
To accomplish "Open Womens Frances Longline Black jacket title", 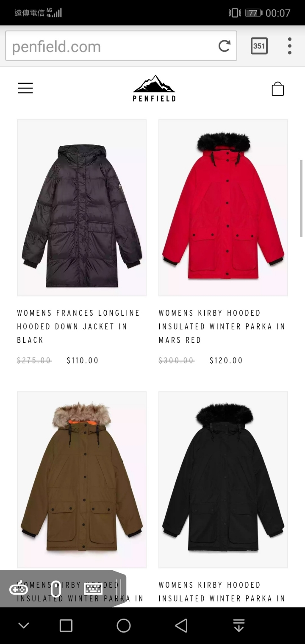I will click(78, 326).
